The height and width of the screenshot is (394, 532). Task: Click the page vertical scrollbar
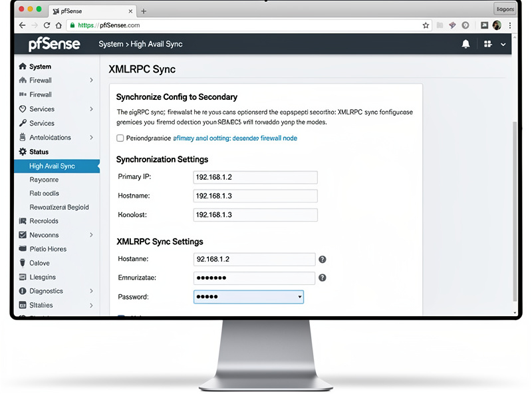[x=515, y=210]
